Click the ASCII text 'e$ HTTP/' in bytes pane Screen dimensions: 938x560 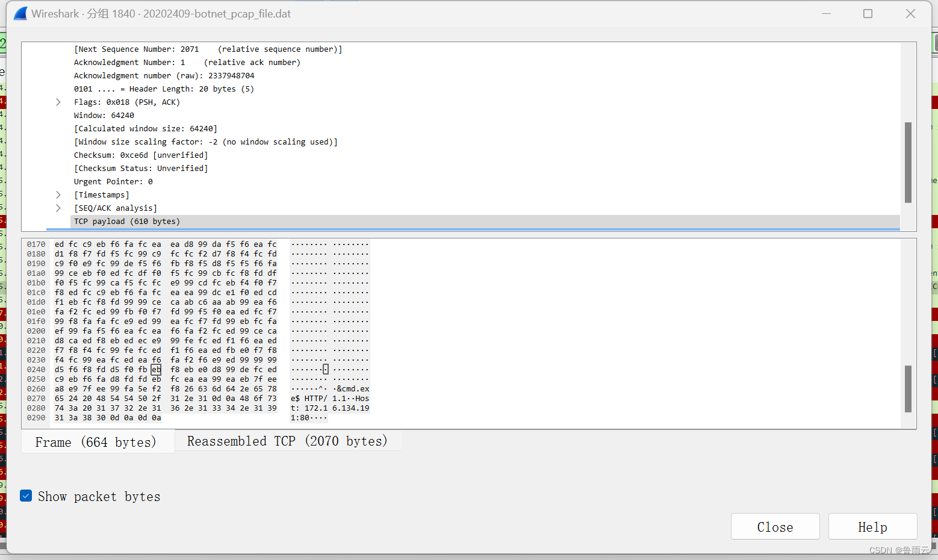pos(309,399)
